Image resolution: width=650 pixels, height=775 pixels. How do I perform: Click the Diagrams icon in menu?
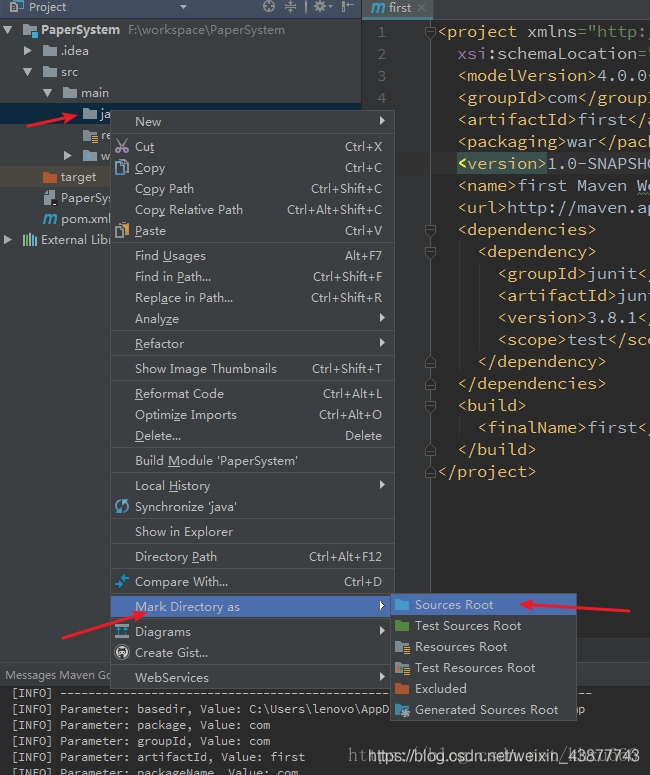coord(122,631)
